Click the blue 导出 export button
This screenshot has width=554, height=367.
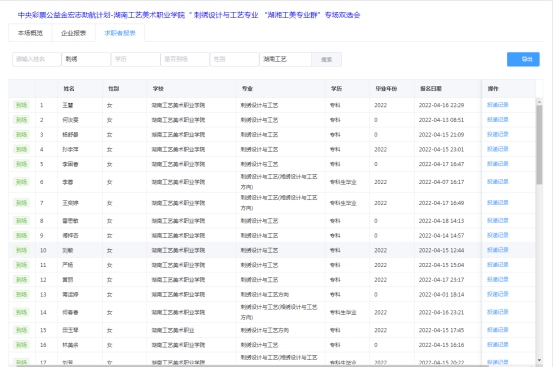(x=523, y=59)
